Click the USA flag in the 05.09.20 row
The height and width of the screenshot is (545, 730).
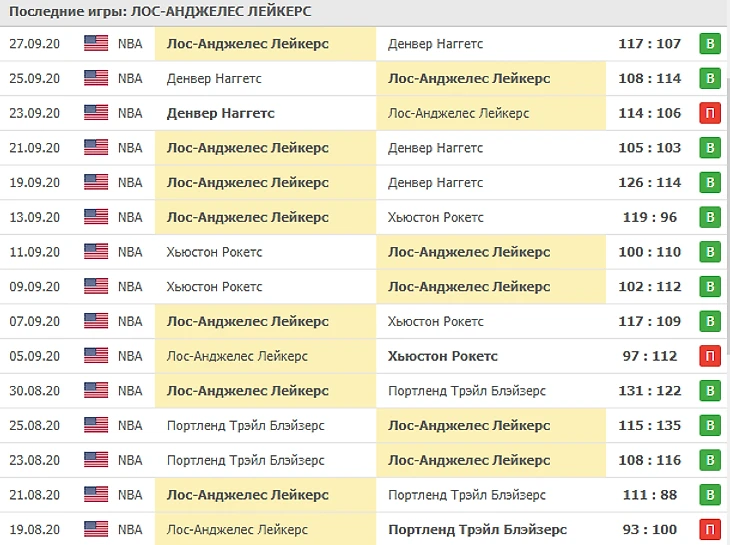click(96, 356)
